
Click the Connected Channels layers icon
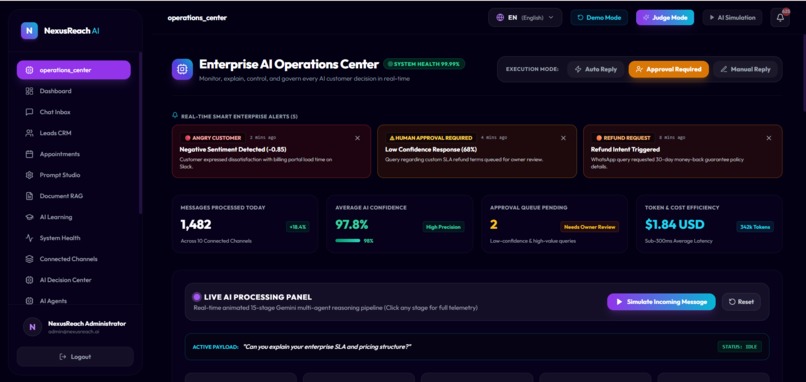point(29,259)
